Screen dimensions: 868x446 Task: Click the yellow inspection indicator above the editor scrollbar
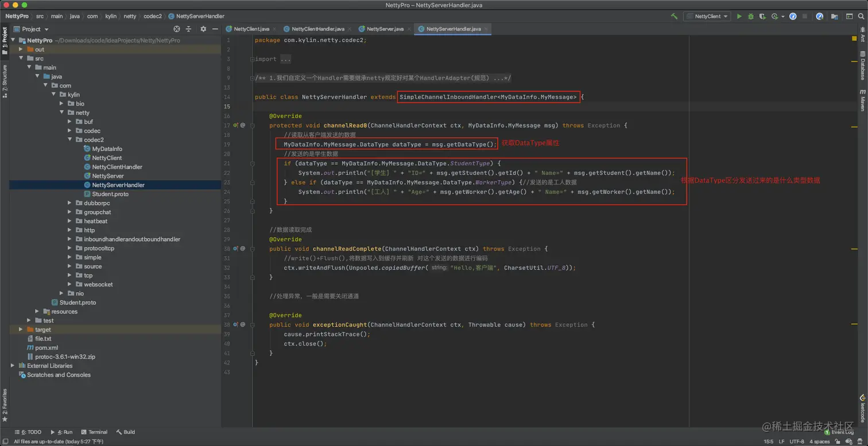tap(854, 39)
